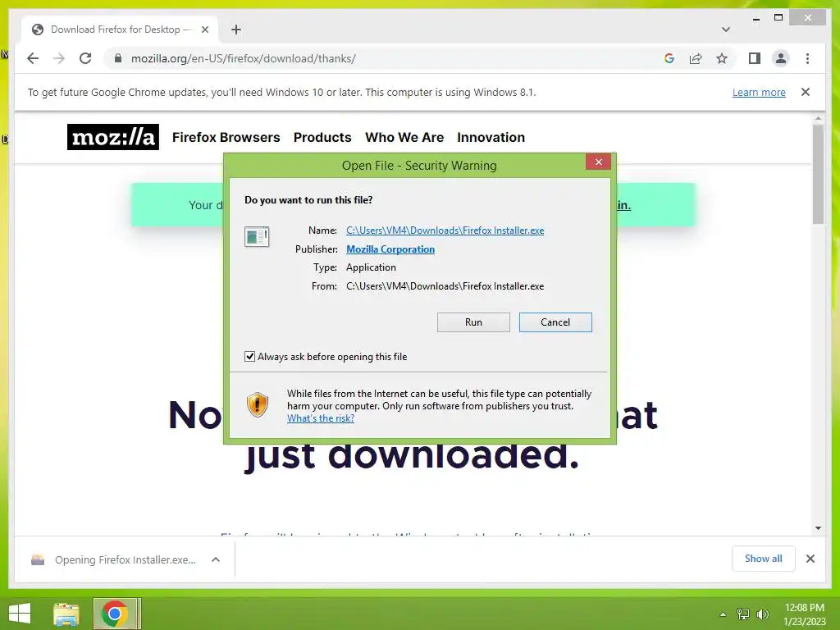The width and height of the screenshot is (840, 630).
Task: Click the Run button in security warning
Action: pyautogui.click(x=473, y=322)
